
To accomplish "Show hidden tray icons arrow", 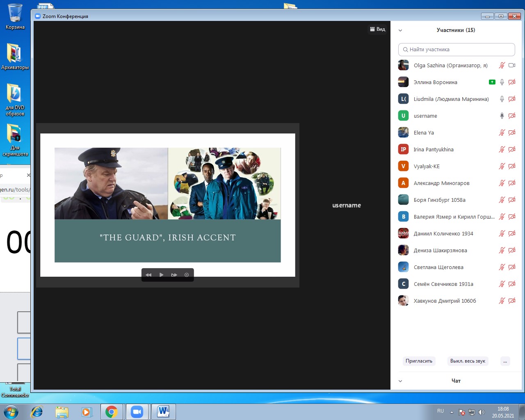I will tap(452, 412).
